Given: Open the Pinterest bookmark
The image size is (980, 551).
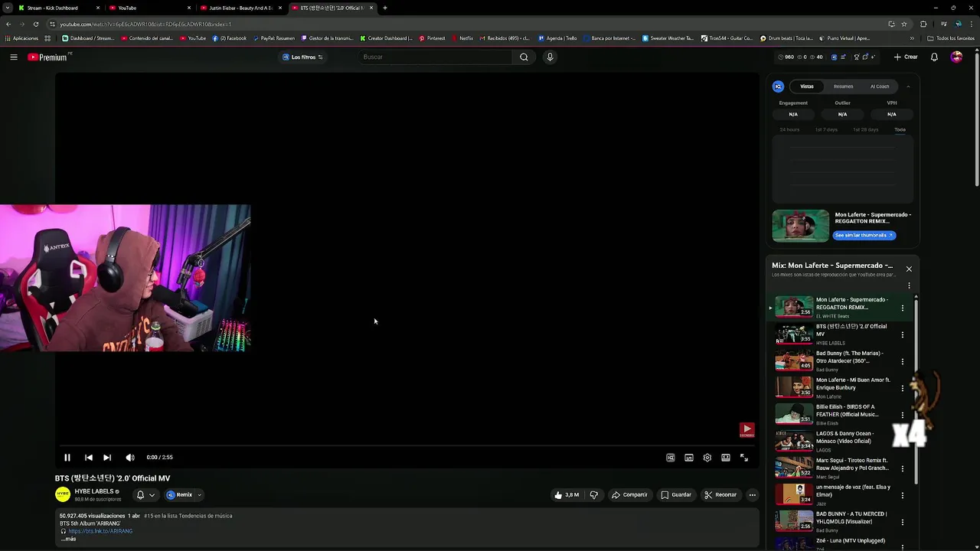Looking at the screenshot, I should tap(432, 38).
